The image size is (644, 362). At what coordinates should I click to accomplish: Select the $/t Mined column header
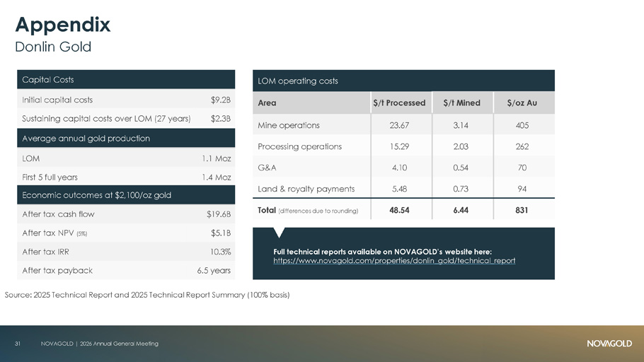(461, 103)
